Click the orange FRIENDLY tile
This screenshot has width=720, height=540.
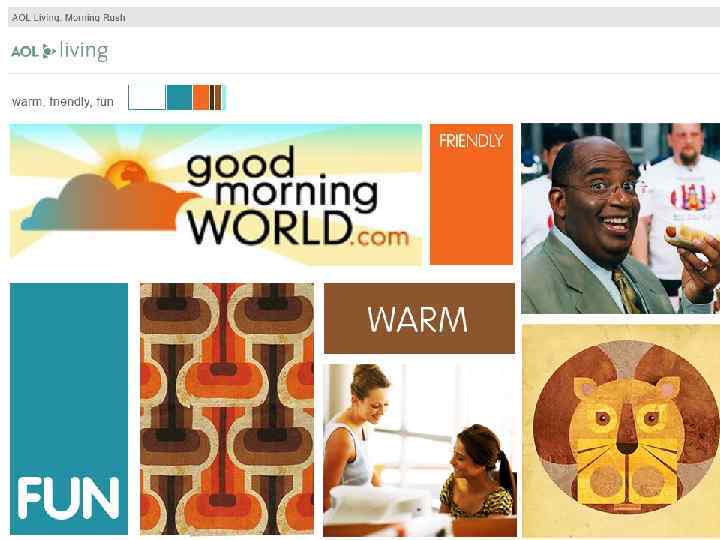pos(471,194)
